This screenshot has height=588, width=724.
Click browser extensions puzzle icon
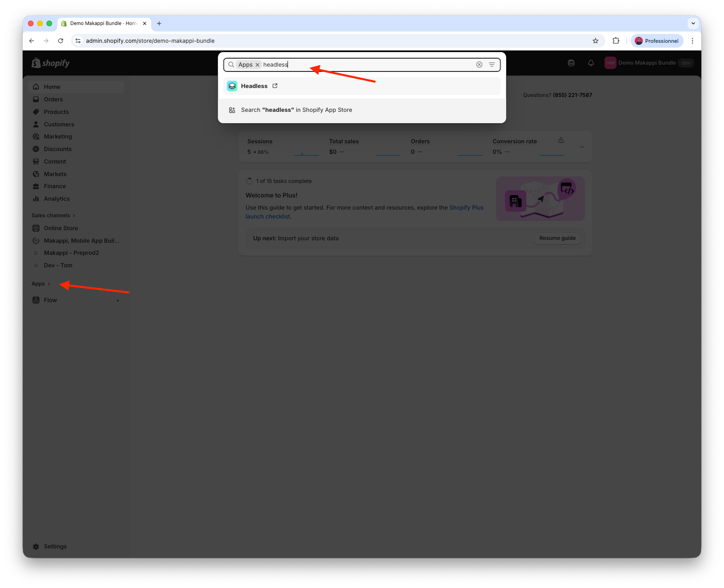616,41
